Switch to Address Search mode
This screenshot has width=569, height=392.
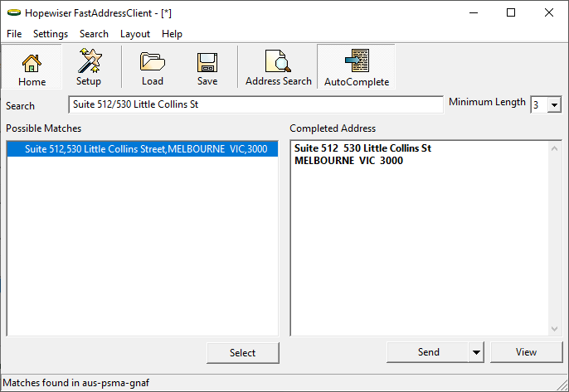[279, 67]
